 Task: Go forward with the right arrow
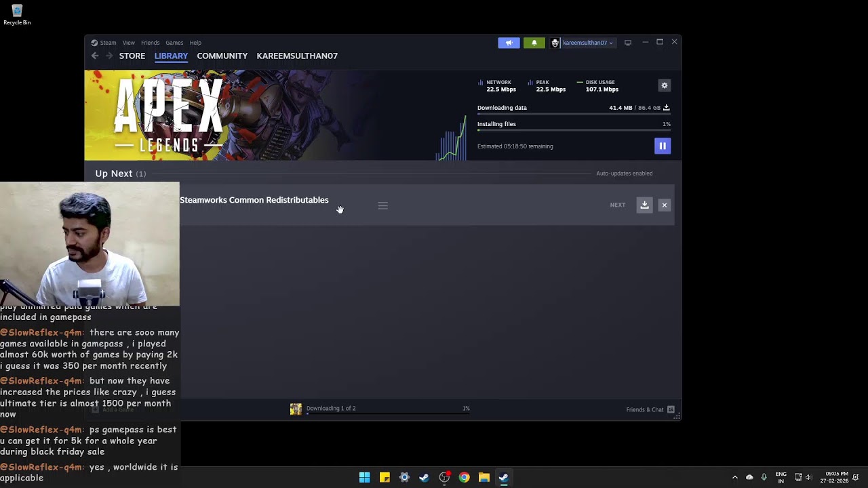click(x=108, y=56)
